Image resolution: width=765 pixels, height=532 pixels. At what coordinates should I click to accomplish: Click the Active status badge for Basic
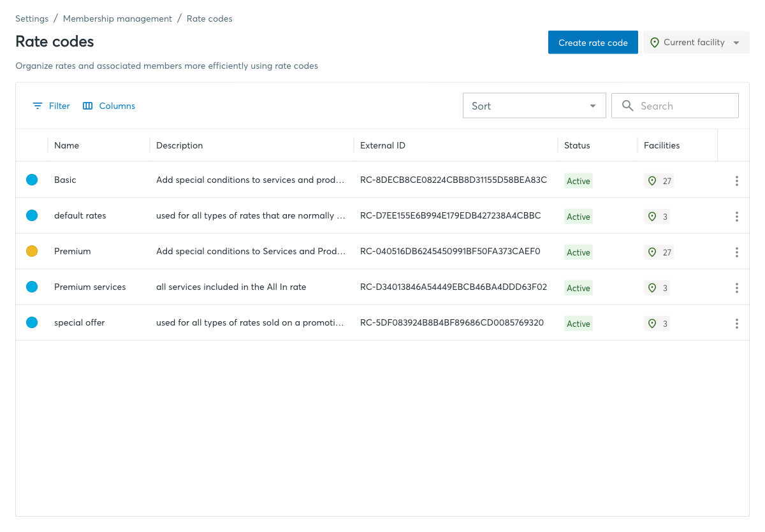[578, 181]
